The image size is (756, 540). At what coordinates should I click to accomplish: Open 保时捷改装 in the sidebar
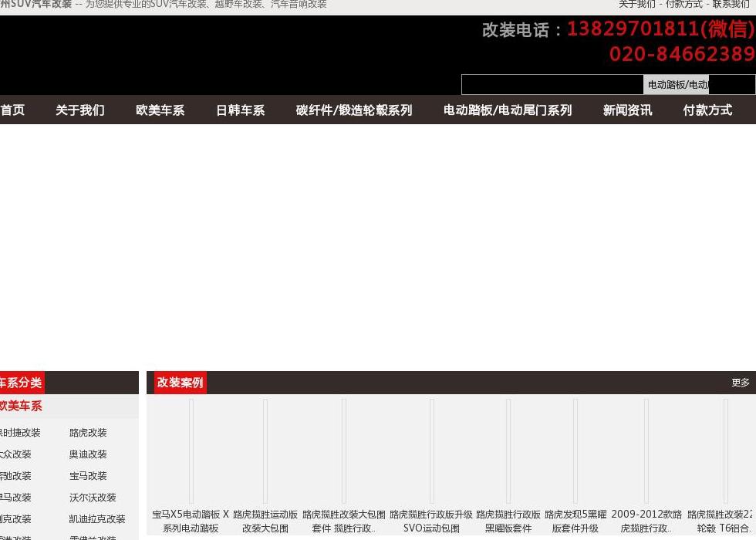pyautogui.click(x=20, y=433)
